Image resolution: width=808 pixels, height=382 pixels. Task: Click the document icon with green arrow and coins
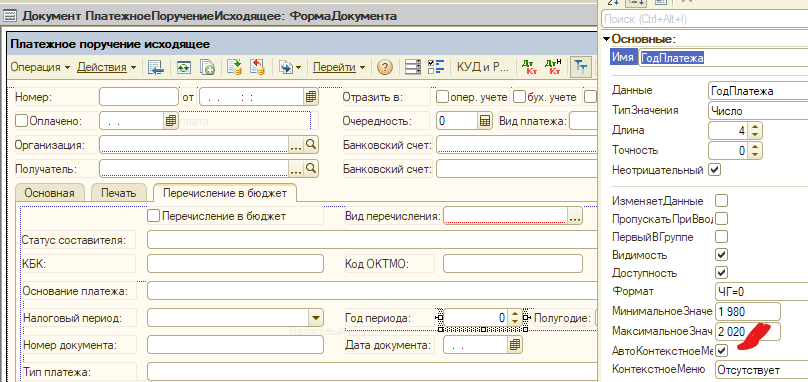point(235,67)
